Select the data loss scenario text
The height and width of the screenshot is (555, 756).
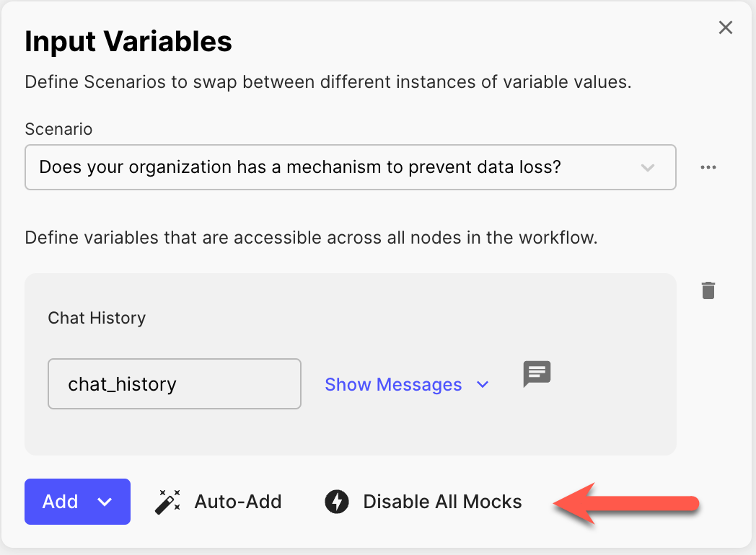tap(300, 167)
